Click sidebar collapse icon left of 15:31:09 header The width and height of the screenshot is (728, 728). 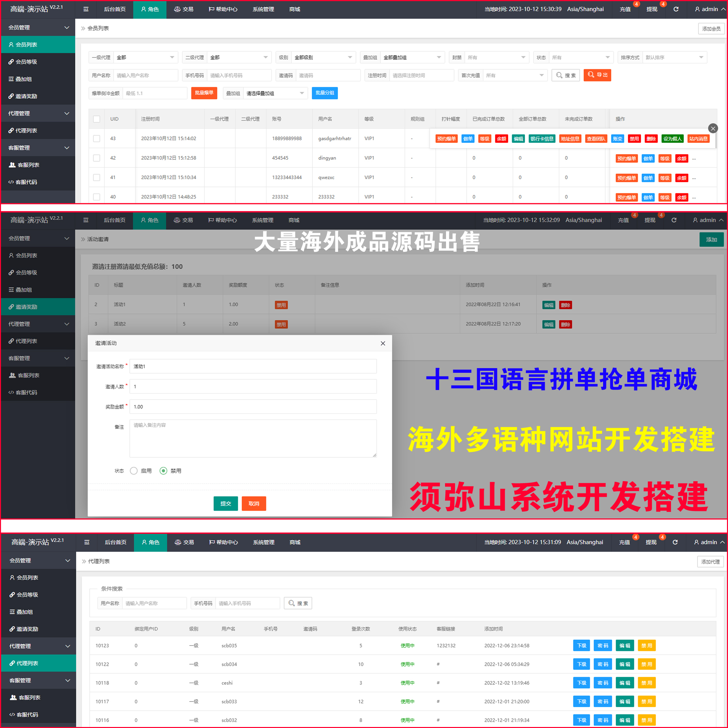(x=87, y=542)
